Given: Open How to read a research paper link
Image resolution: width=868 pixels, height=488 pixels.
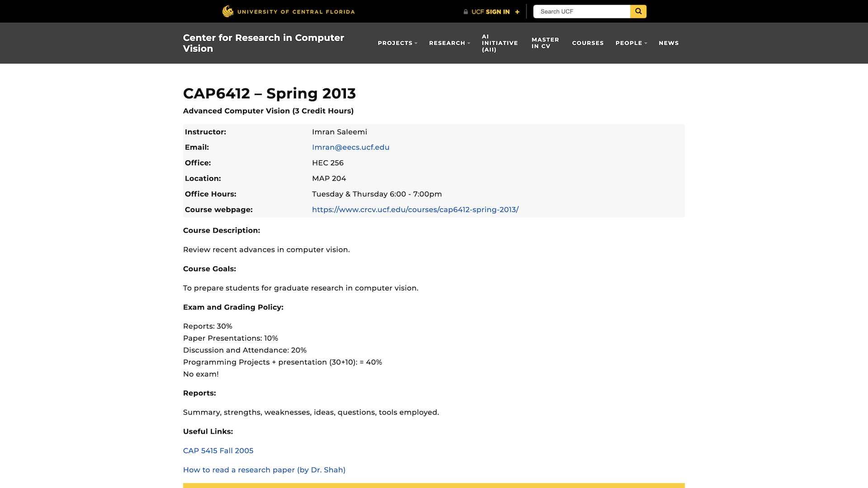Looking at the screenshot, I should (x=264, y=470).
